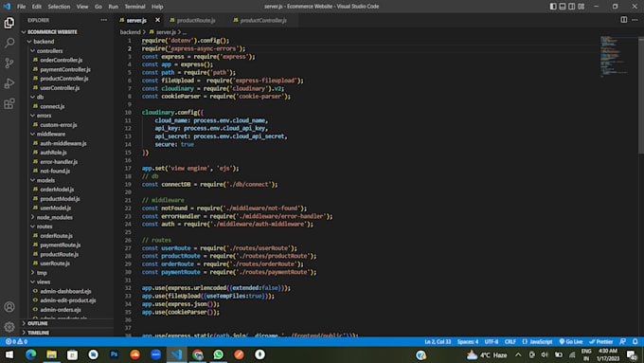Screen dimensions: 644x363
Task: Open customize layout icon
Action: coord(581,7)
